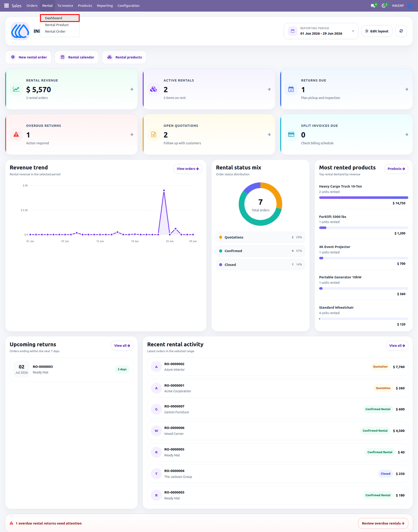Open the activities clock icon
The height and width of the screenshot is (532, 418).
click(x=384, y=6)
